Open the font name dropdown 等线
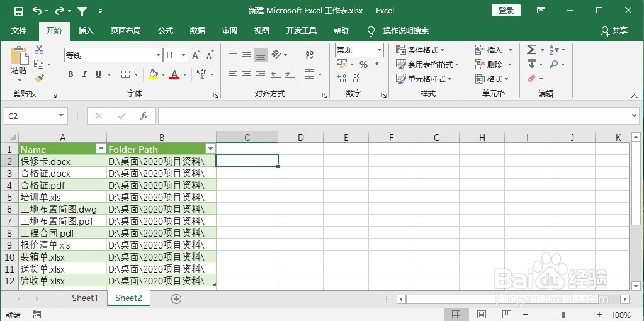Image resolution: width=644 pixels, height=321 pixels. (x=159, y=55)
